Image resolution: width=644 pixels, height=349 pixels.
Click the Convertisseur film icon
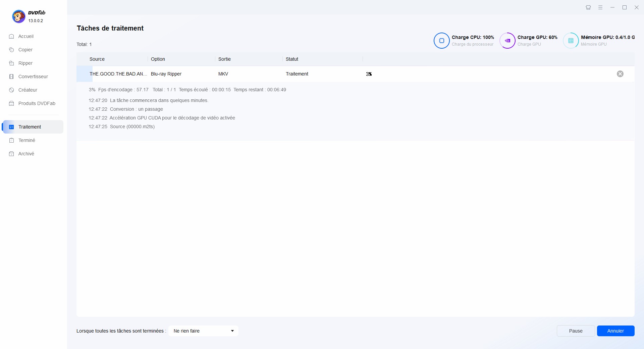pos(11,77)
